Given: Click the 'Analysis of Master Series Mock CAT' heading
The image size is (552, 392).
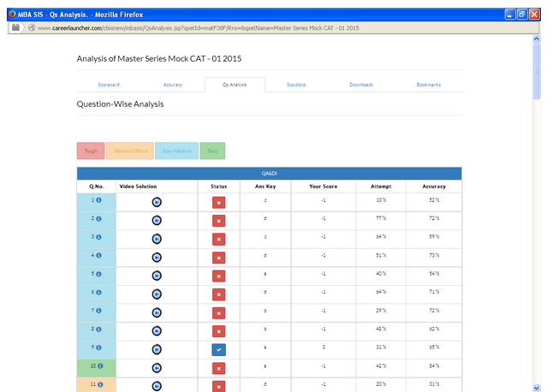Looking at the screenshot, I should tap(159, 58).
